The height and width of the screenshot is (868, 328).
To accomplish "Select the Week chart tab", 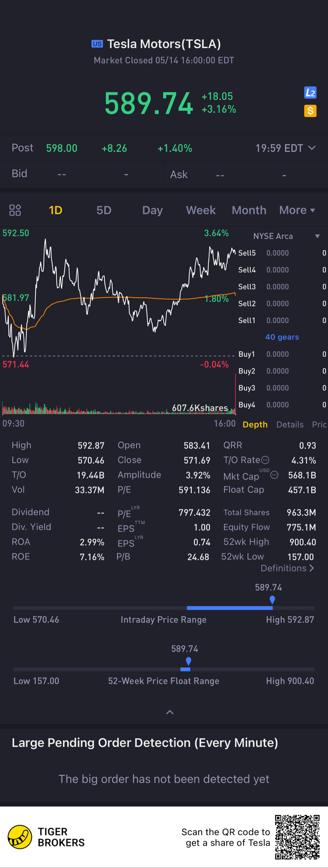I will (x=201, y=210).
